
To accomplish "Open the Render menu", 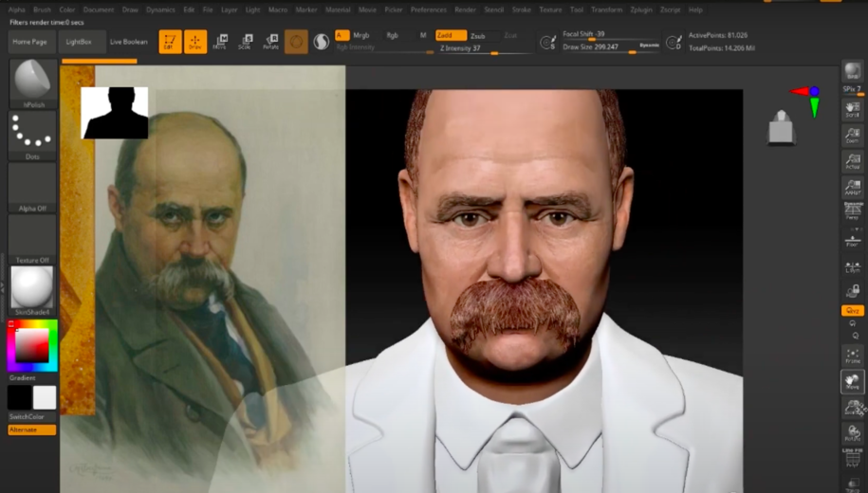I will tap(465, 9).
